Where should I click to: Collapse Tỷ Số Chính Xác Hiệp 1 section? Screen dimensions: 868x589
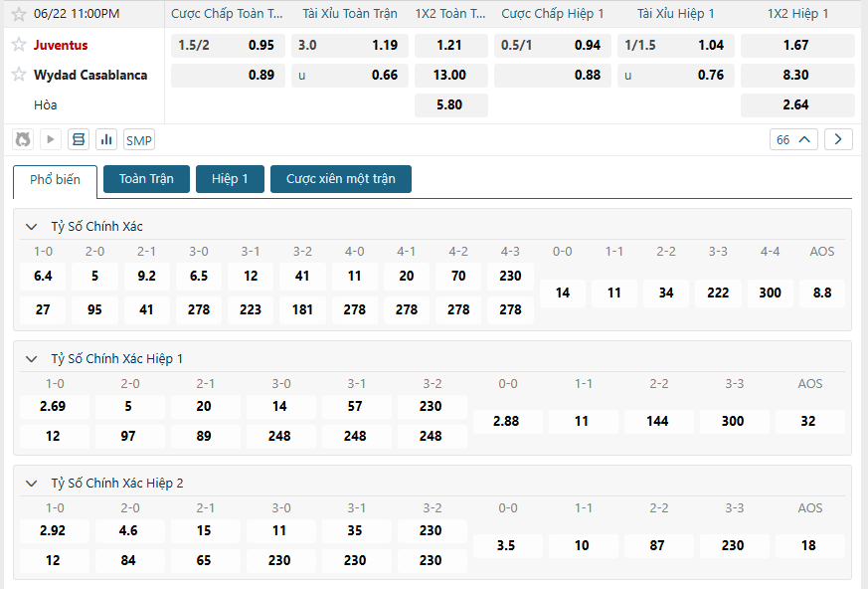(x=31, y=359)
